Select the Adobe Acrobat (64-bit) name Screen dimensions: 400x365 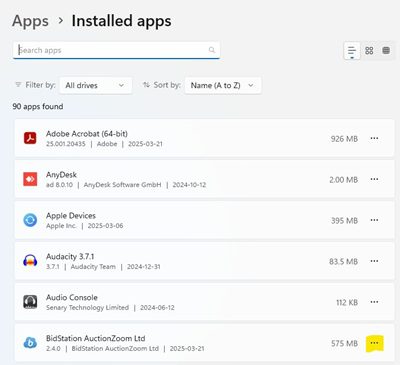(87, 134)
